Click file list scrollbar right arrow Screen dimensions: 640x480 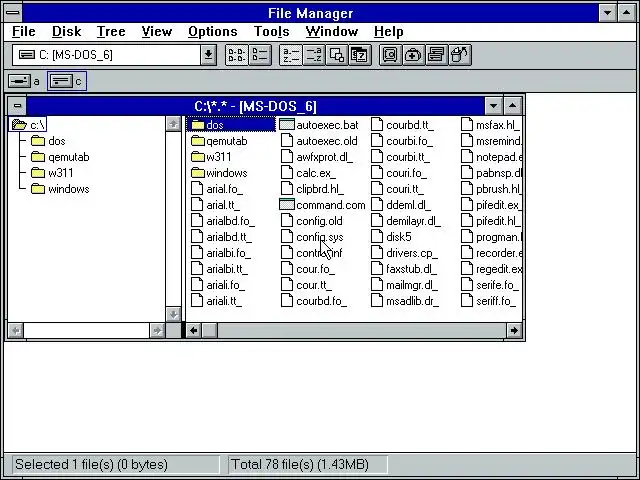pos(514,330)
